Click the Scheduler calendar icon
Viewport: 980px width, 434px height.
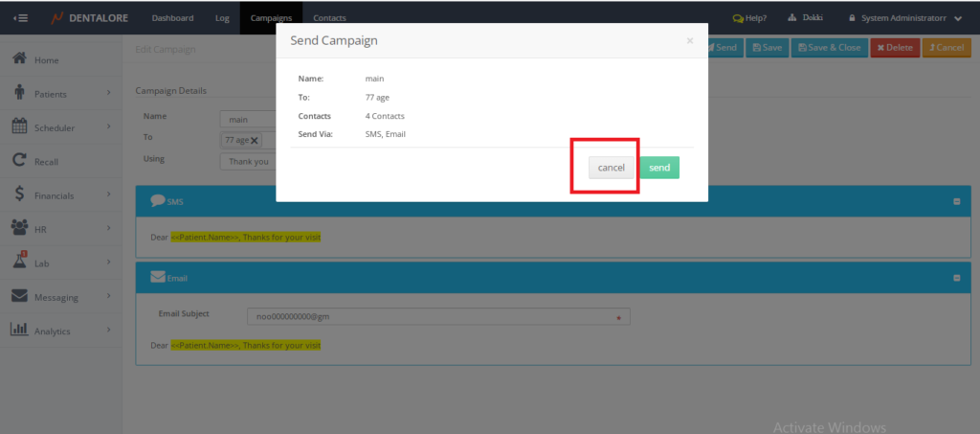(x=18, y=126)
